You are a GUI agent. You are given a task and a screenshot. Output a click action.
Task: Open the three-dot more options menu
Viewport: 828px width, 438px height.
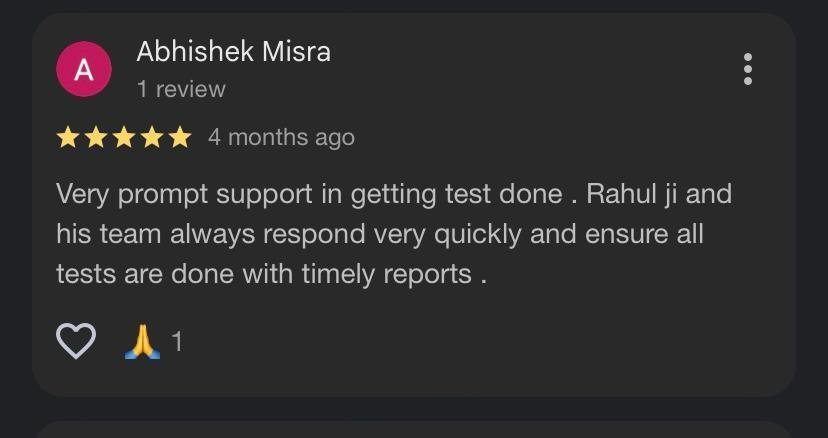tap(747, 69)
